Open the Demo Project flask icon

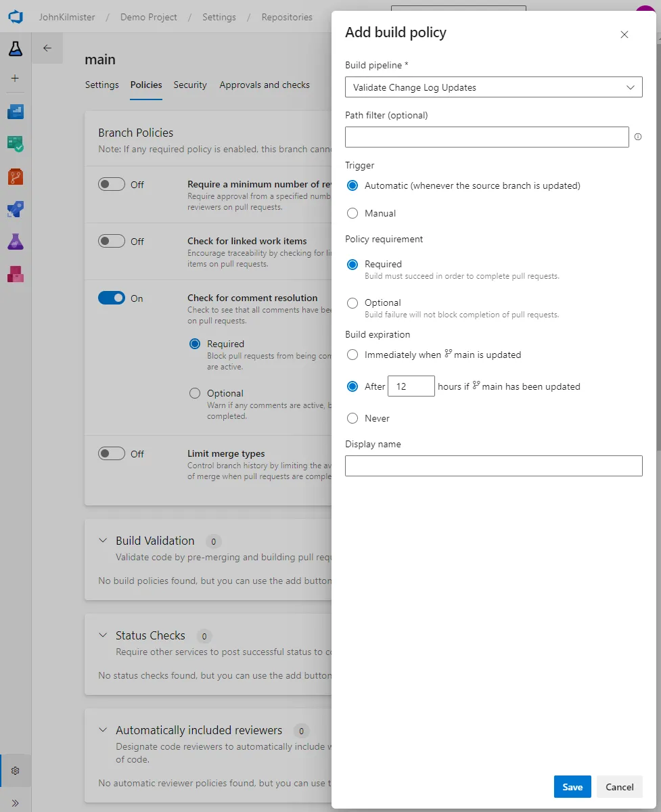[15, 48]
